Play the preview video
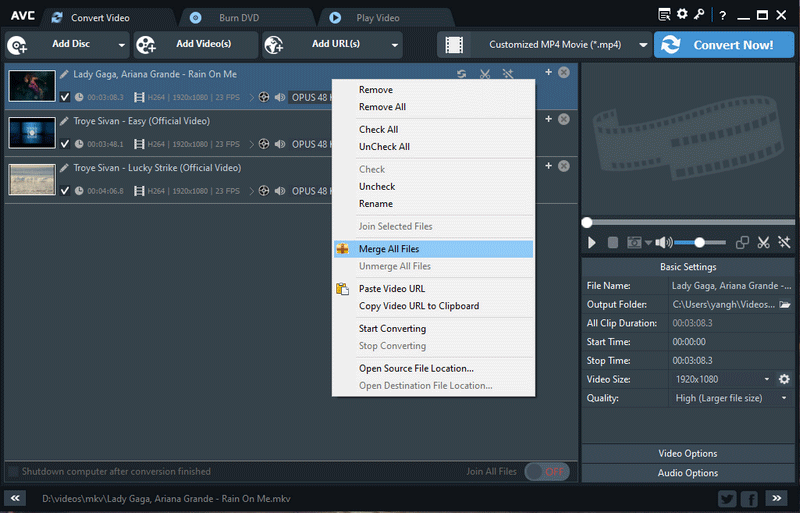This screenshot has height=513, width=800. (592, 242)
